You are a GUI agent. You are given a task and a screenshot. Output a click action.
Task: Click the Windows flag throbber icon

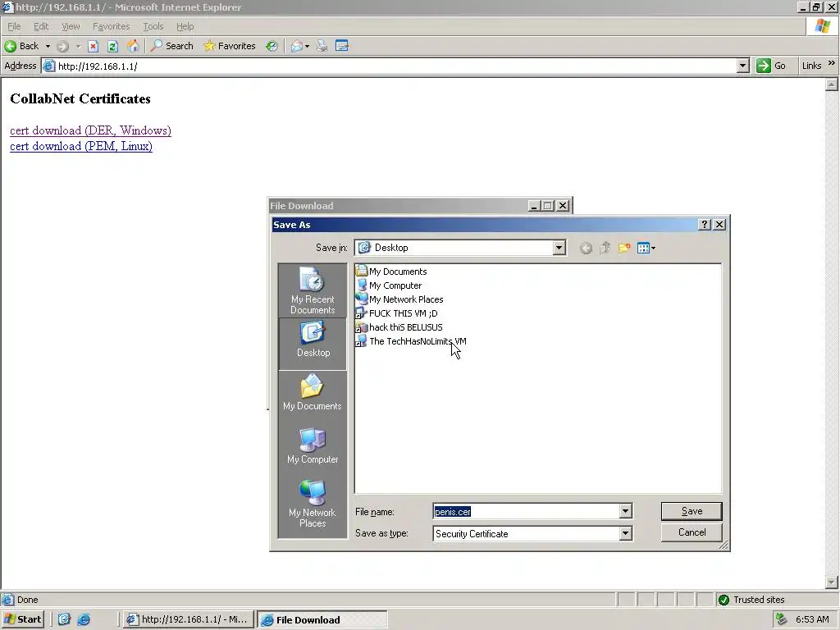pos(822,26)
